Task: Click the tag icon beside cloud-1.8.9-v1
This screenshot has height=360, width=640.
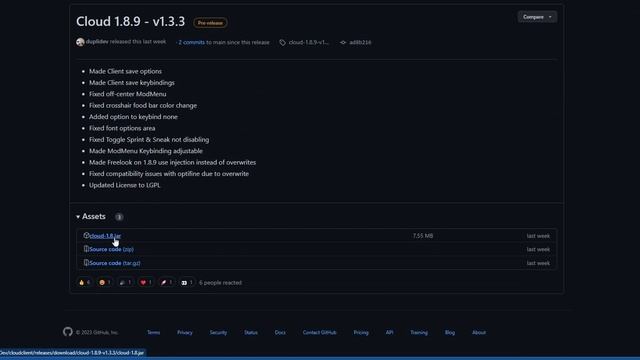Action: [282, 42]
